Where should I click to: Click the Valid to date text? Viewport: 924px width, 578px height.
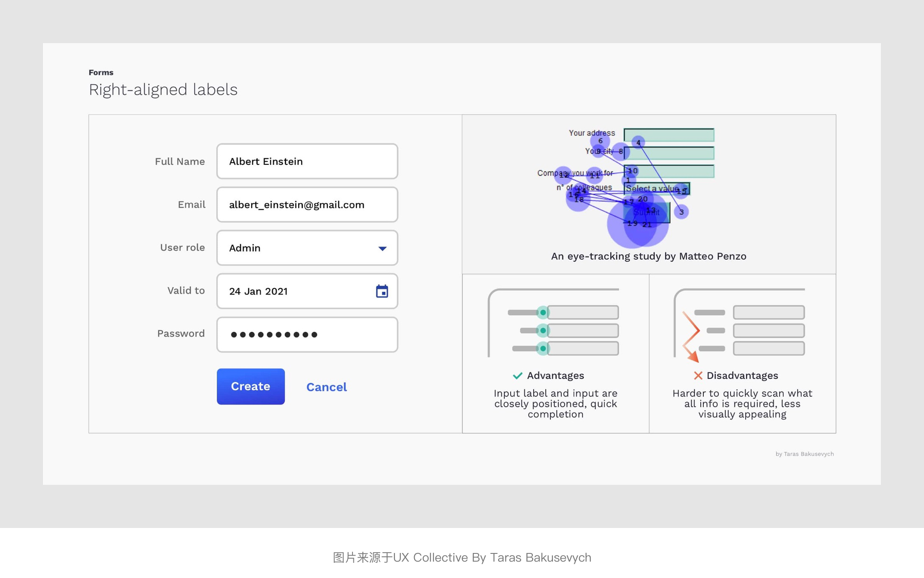[259, 291]
